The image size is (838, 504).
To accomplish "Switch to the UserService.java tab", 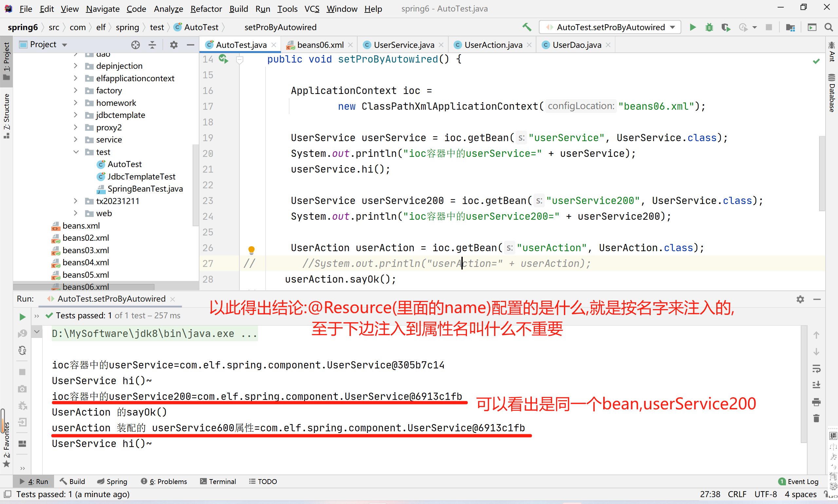I will pos(403,45).
